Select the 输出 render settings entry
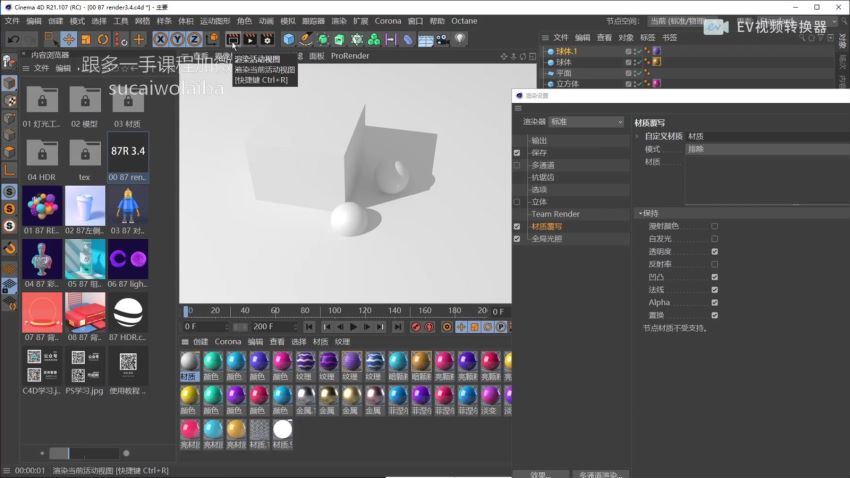This screenshot has height=478, width=850. pyautogui.click(x=539, y=140)
